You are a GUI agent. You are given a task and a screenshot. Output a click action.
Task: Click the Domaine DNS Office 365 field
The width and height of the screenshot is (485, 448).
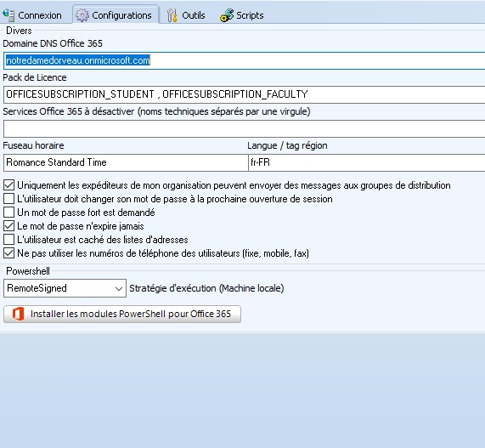click(244, 60)
